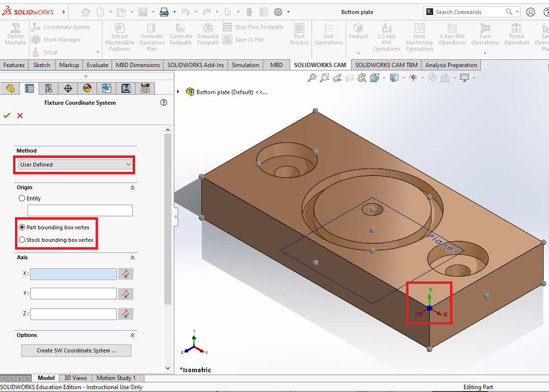
Task: Click the Zoom to Area icon
Action: point(324,78)
